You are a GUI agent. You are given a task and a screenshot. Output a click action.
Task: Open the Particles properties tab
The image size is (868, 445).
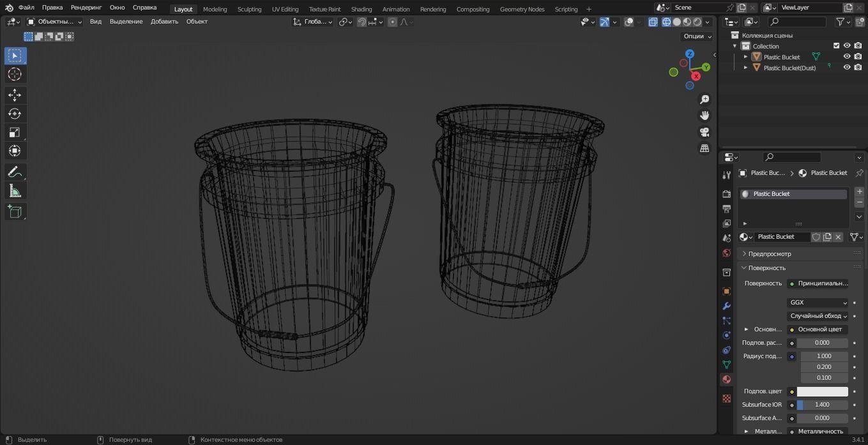(726, 321)
